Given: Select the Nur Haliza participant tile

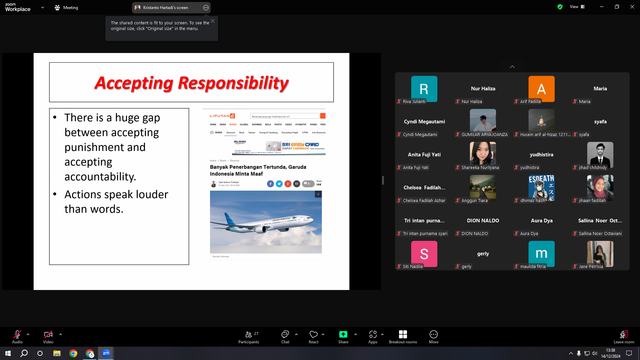Looking at the screenshot, I should click(x=483, y=89).
